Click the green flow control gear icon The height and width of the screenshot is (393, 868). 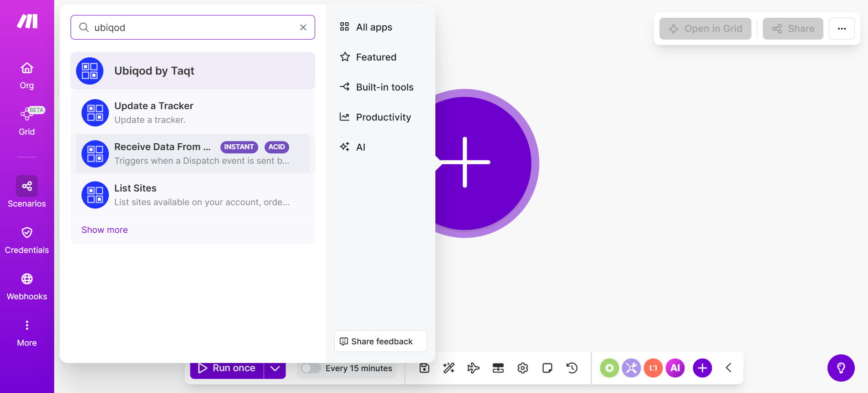(609, 368)
